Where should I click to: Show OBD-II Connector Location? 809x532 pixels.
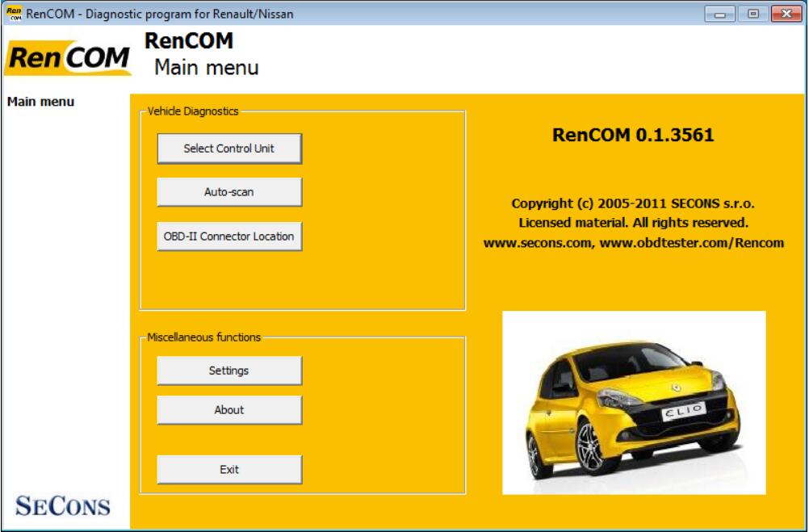[x=229, y=237]
